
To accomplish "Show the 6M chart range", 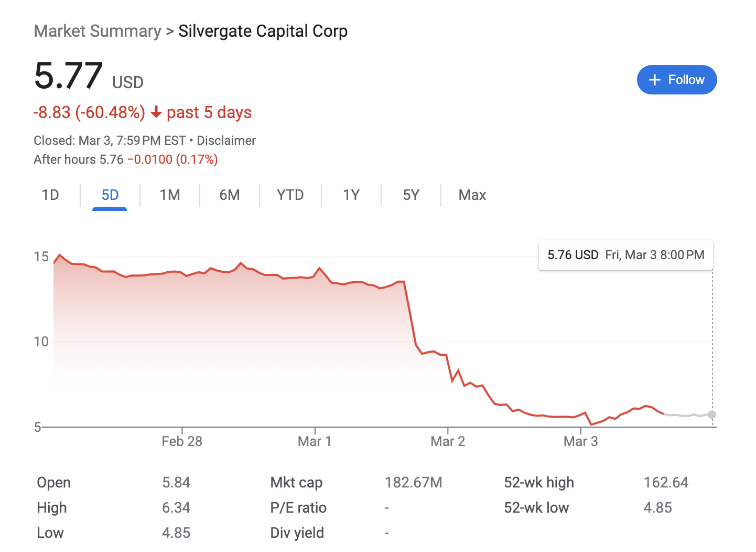I will tap(230, 195).
